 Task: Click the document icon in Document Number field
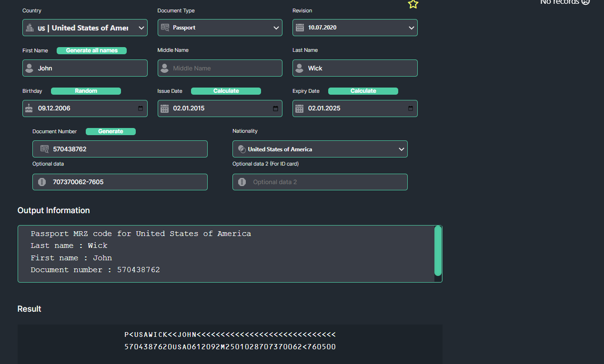click(x=44, y=149)
